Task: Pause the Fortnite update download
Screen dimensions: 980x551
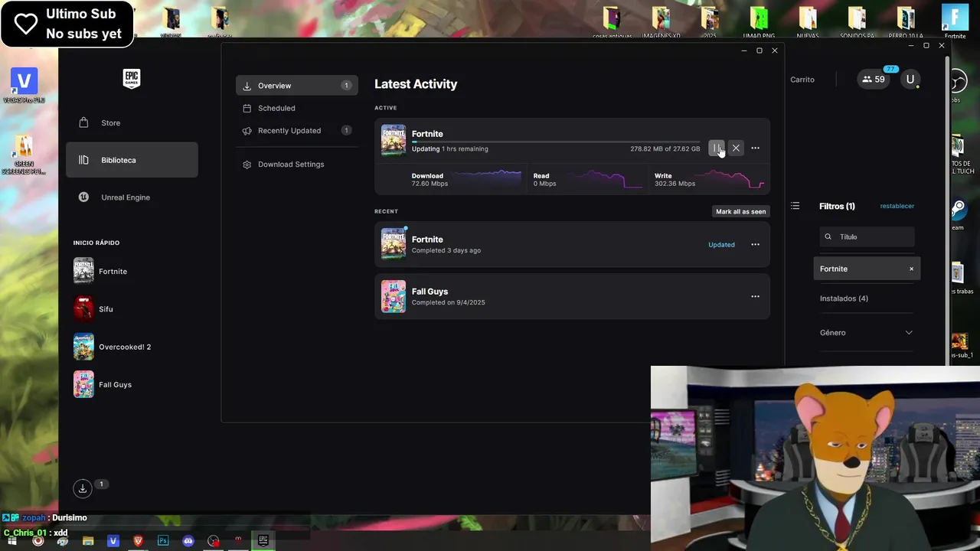Action: pos(716,148)
